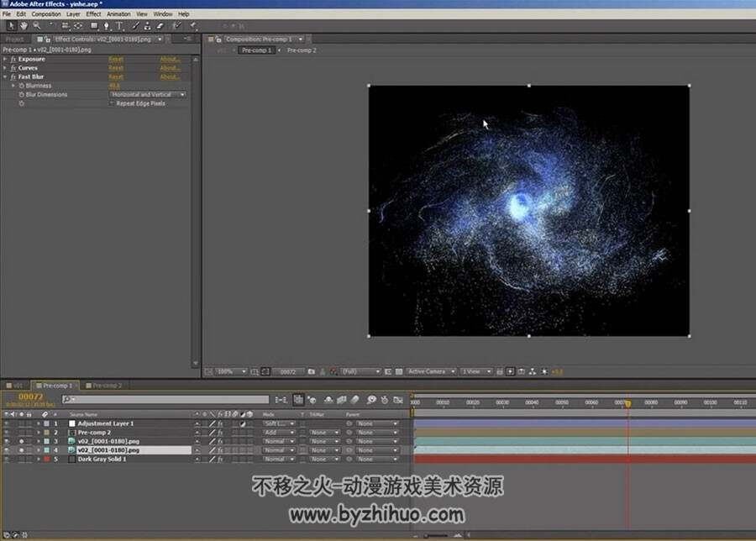756x541 pixels.
Task: Toggle solo switch on layer 3
Action: [x=21, y=441]
